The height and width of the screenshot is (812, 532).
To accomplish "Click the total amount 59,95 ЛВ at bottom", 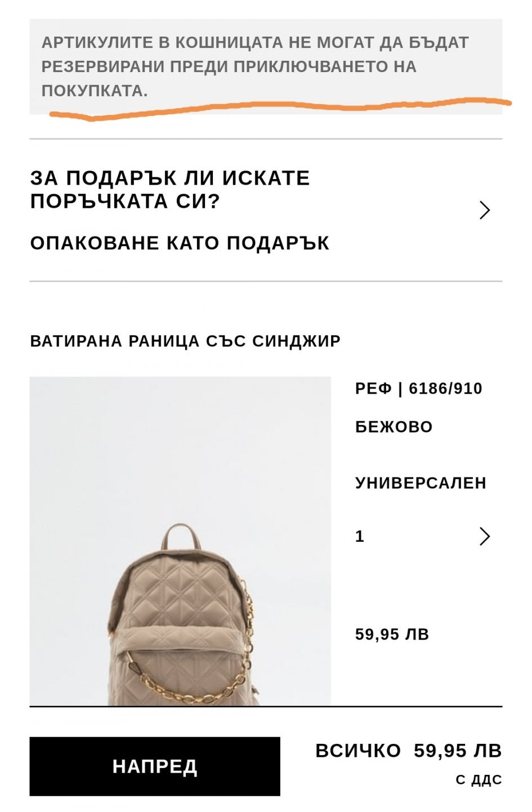I will pyautogui.click(x=458, y=751).
